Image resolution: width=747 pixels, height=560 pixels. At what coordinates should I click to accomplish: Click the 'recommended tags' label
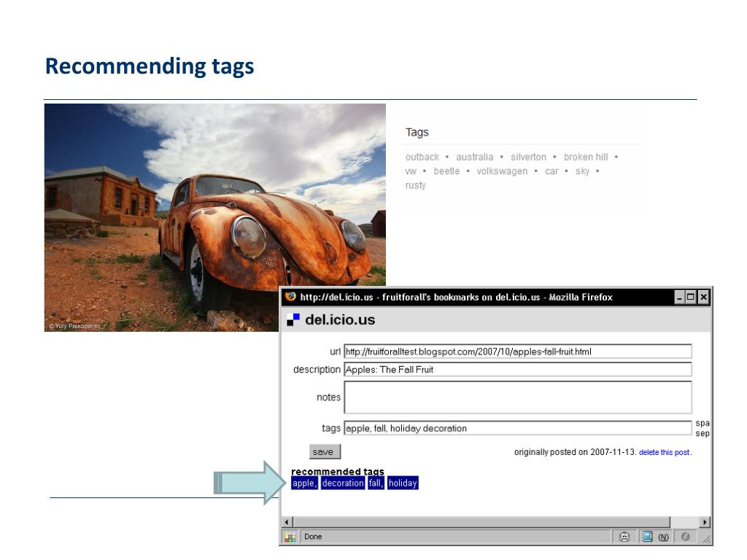click(x=338, y=472)
